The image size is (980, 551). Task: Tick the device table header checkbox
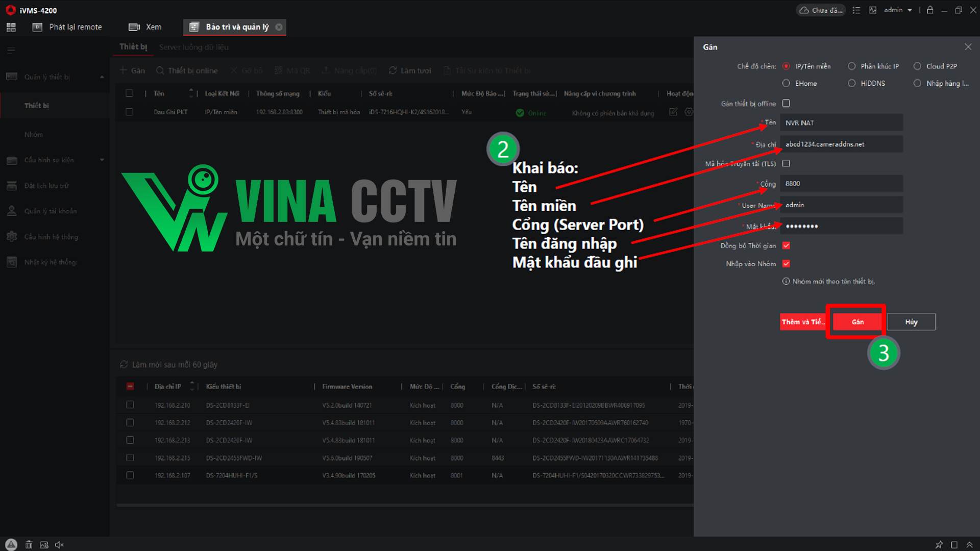pyautogui.click(x=129, y=93)
